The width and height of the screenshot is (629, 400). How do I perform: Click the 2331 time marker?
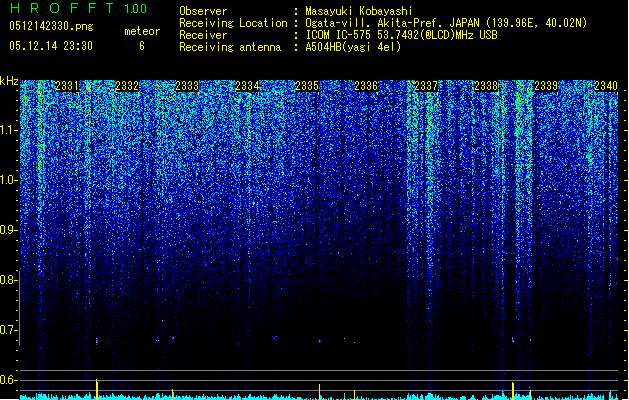click(x=67, y=86)
